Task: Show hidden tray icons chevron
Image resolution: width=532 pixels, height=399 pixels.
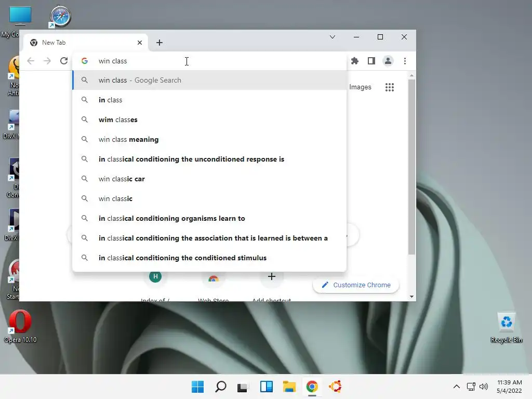Action: [x=457, y=387]
